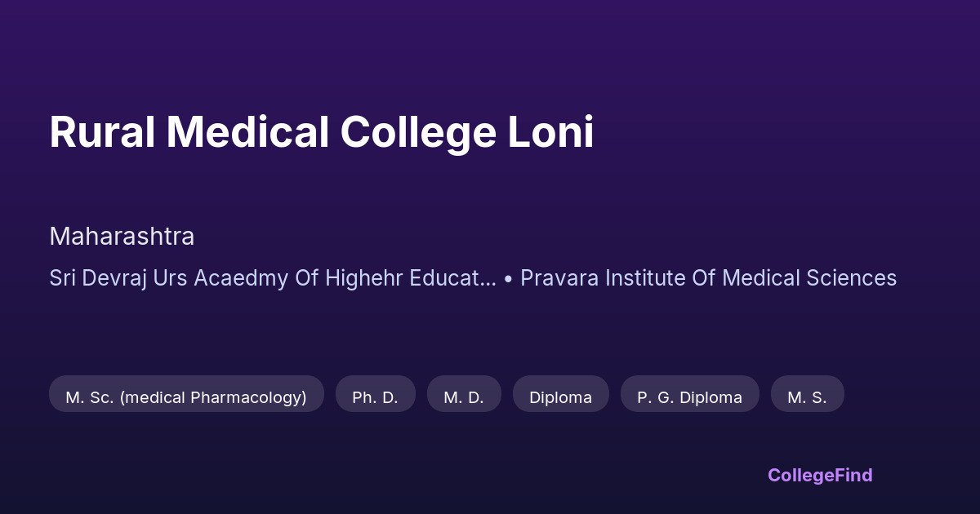This screenshot has width=980, height=514.
Task: Select the Diploma course tag
Action: [x=560, y=397]
